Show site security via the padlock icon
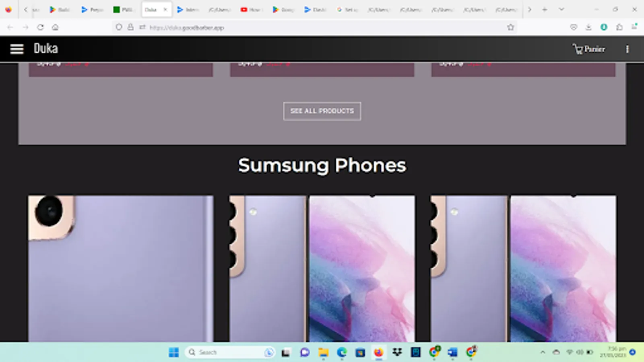The width and height of the screenshot is (644, 362). click(130, 27)
